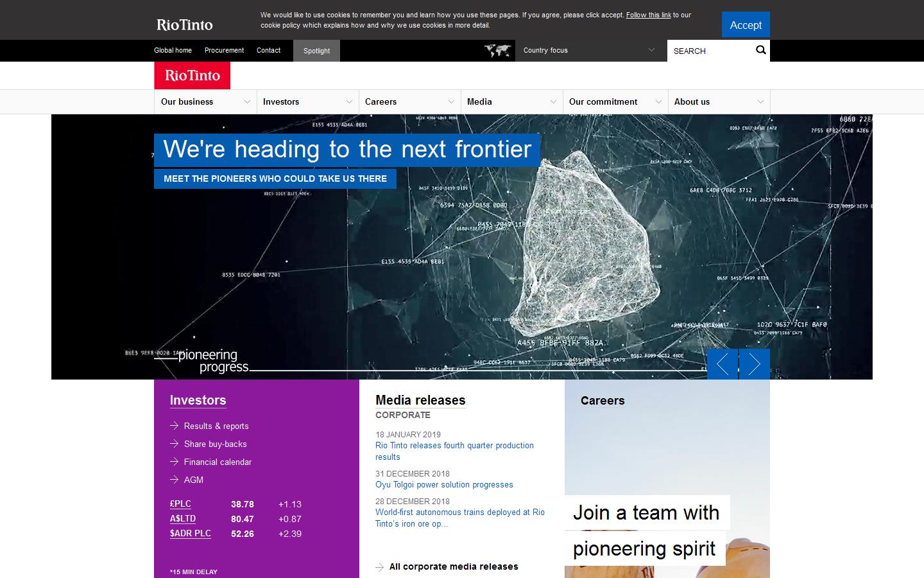Select Procurement in the top menu
This screenshot has width=924, height=578.
224,50
